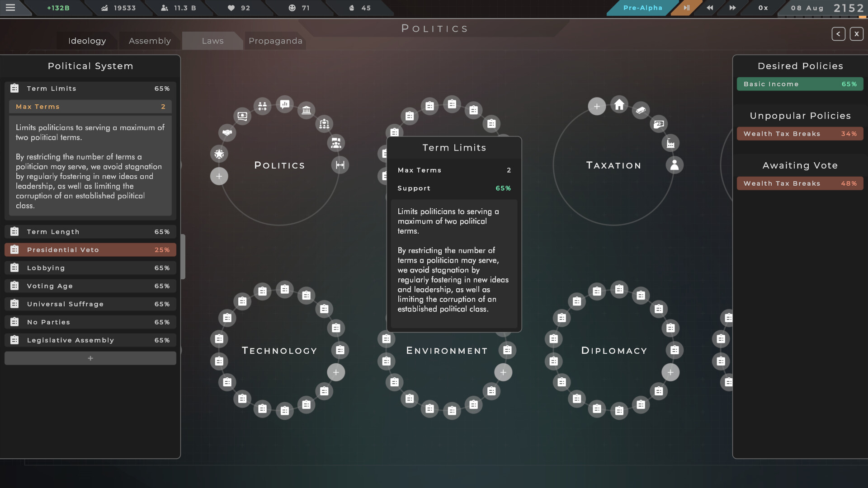
Task: Click the term length span icon
Action: point(340,165)
